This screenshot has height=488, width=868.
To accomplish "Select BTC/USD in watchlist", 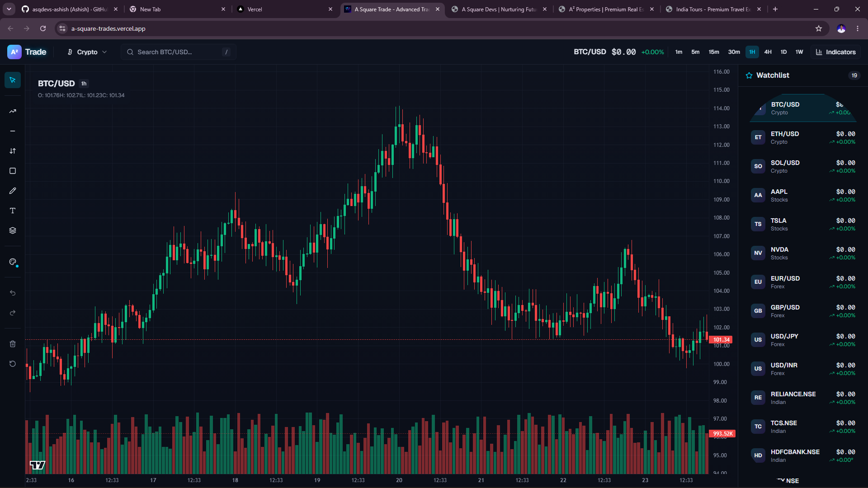I will point(803,108).
